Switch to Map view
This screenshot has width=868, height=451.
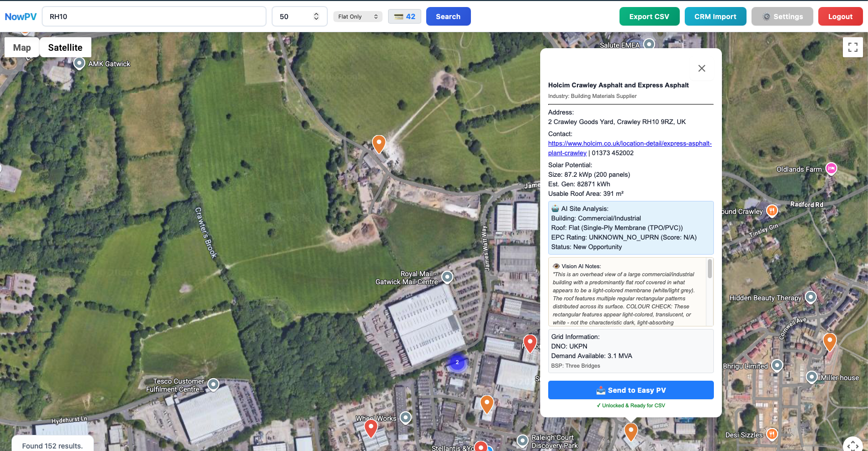coord(22,47)
